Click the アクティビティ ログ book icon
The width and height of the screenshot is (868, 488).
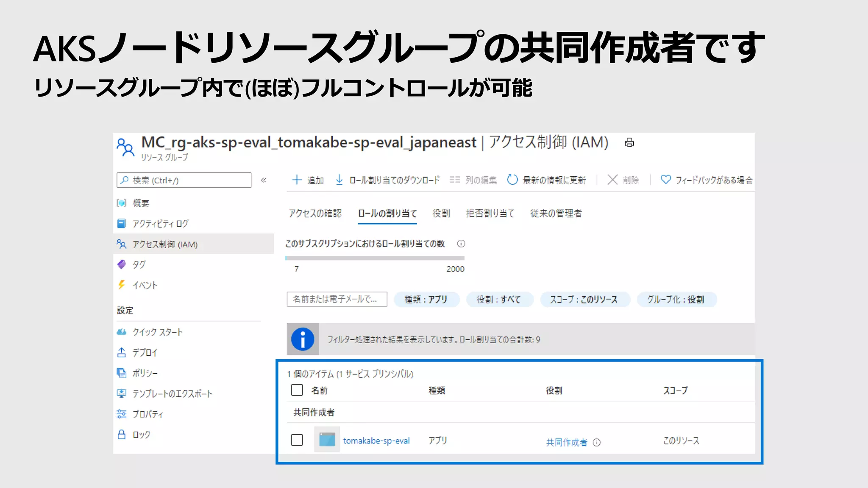pyautogui.click(x=122, y=223)
